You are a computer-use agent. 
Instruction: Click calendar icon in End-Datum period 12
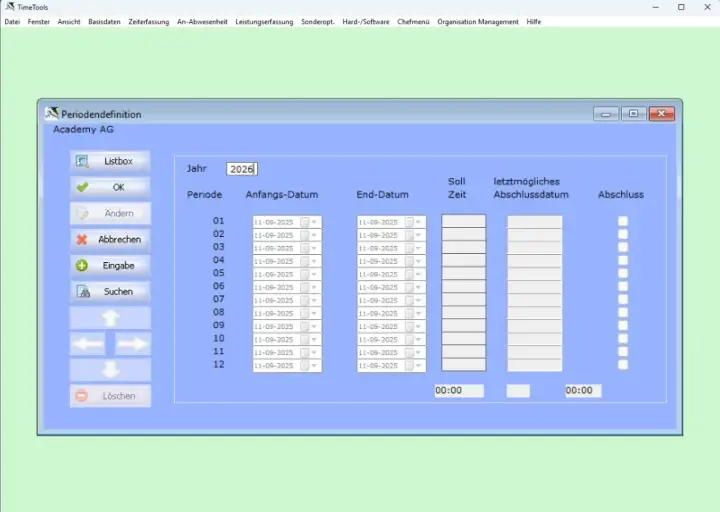pyautogui.click(x=409, y=366)
